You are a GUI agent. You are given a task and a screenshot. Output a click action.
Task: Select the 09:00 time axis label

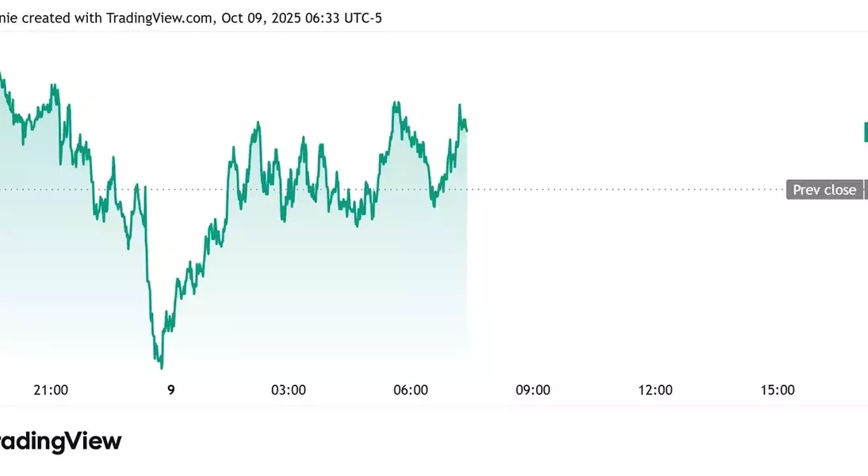click(533, 390)
